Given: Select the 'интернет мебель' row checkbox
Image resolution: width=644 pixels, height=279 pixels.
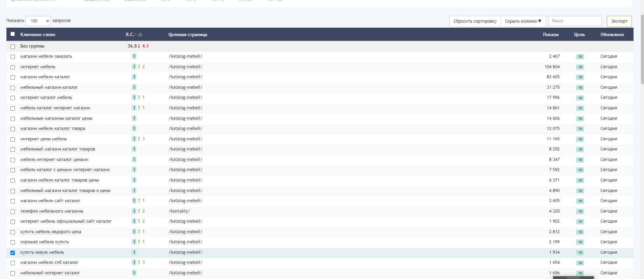Looking at the screenshot, I should pos(13,67).
